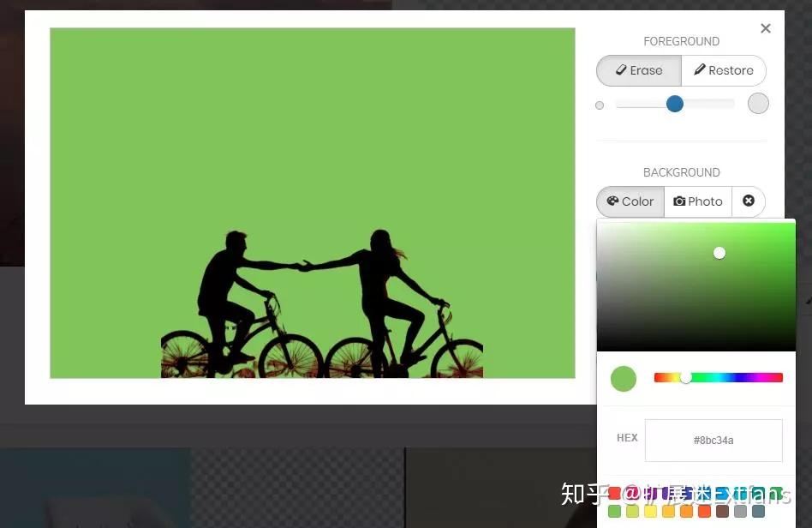Select the green preset swatch in bottom row

[615, 512]
